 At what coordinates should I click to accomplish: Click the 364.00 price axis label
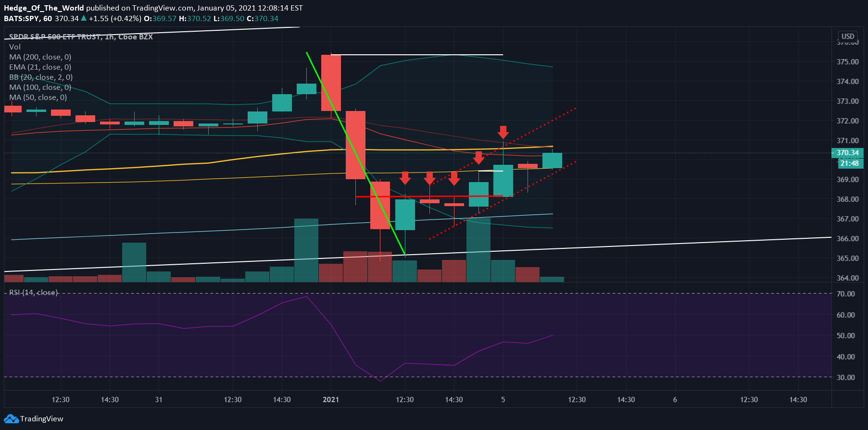[x=847, y=278]
